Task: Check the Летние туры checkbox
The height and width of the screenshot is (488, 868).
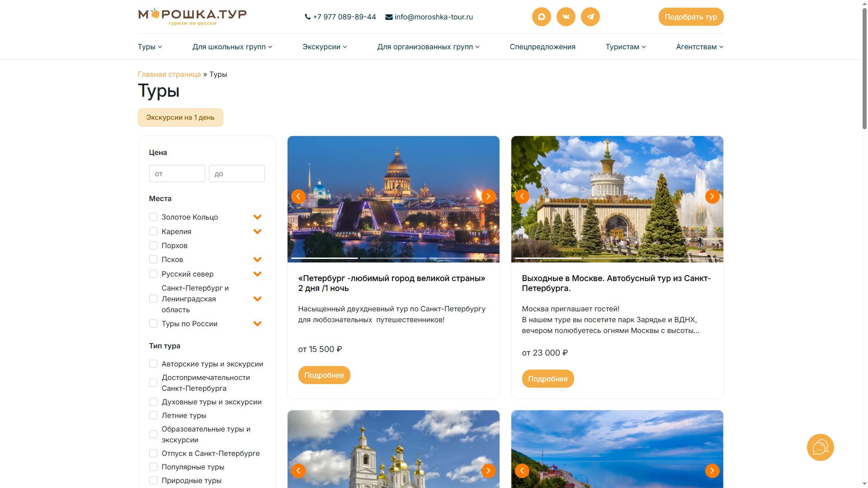Action: (153, 415)
